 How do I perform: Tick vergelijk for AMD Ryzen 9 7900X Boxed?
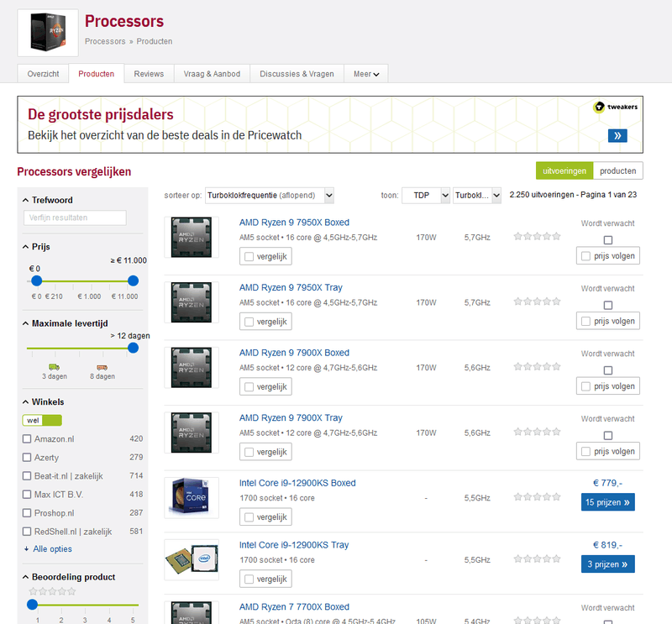coord(265,386)
